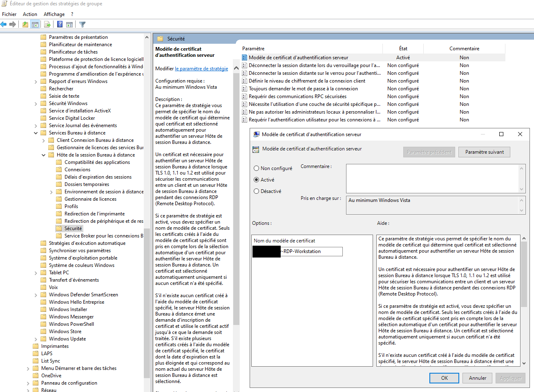Sort by the 'État' column header

click(403, 49)
